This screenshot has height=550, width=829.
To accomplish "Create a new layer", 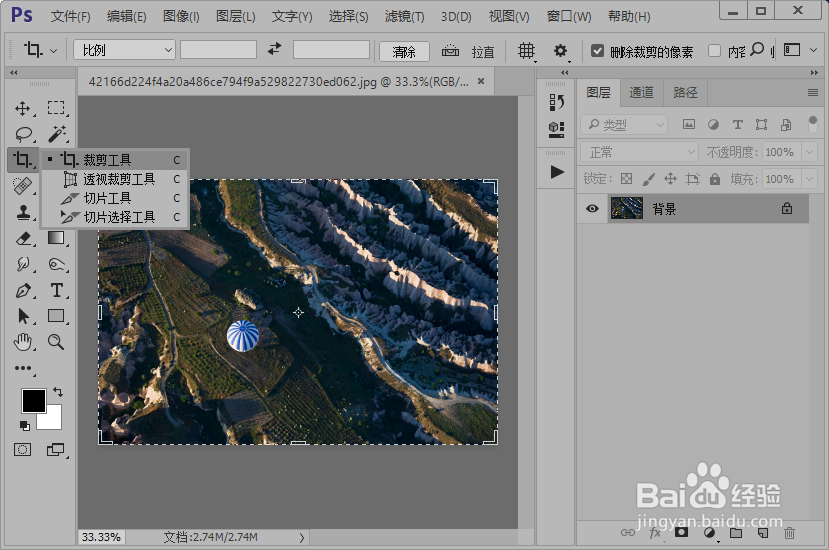I will coord(762,533).
